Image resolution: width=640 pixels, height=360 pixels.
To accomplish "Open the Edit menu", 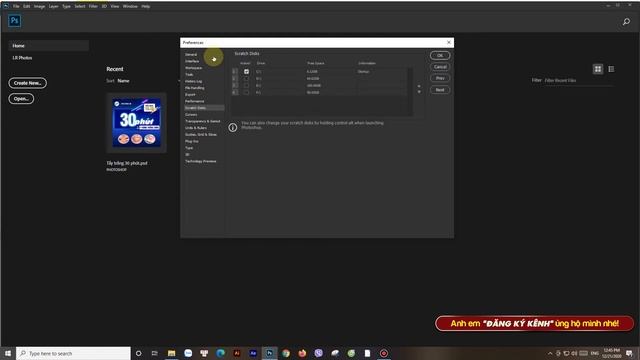I will tap(27, 6).
